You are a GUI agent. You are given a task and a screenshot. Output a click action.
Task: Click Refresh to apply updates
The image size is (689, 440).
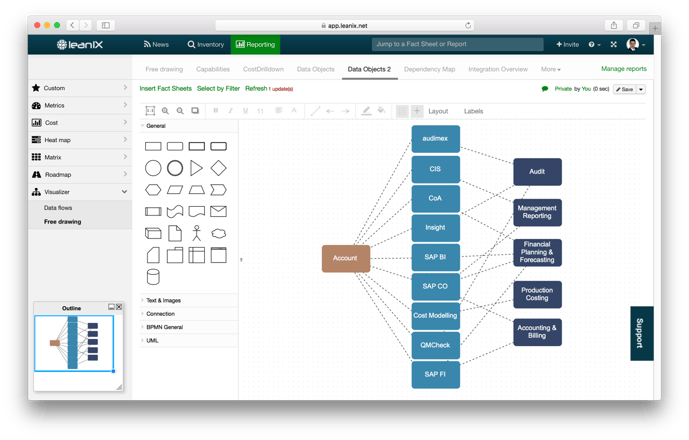256,88
